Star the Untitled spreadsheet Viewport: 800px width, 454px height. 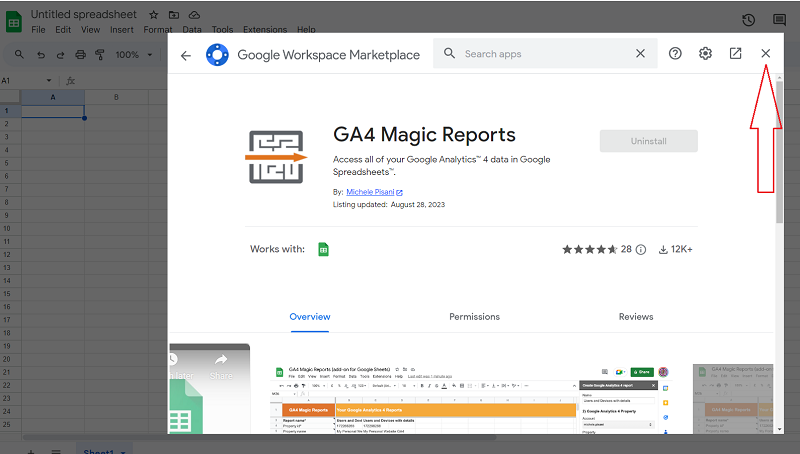coord(154,15)
